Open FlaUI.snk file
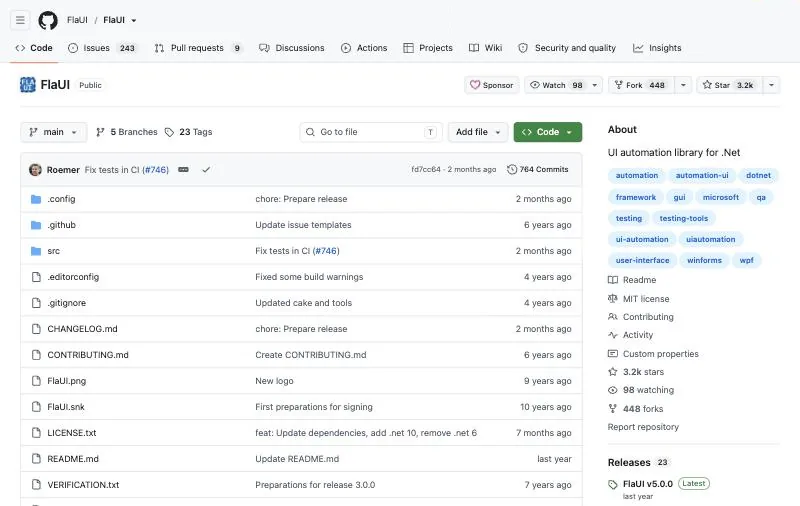The image size is (800, 506). (x=66, y=407)
